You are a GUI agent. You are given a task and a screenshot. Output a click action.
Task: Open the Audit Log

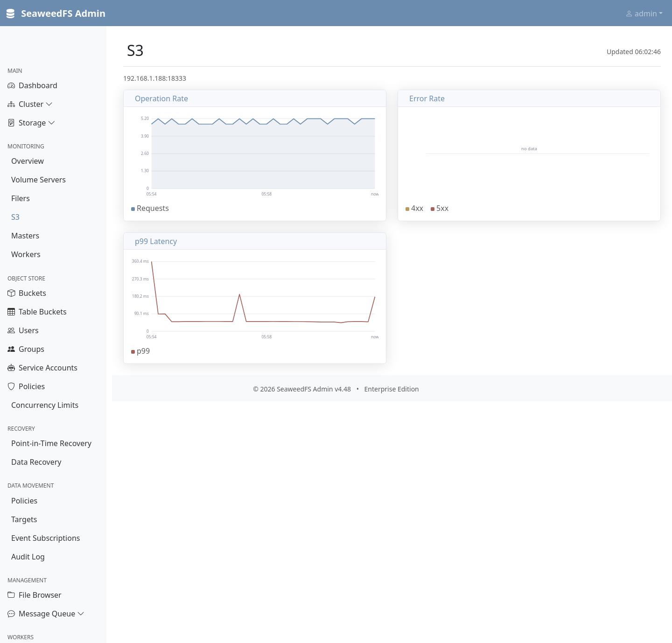click(28, 557)
